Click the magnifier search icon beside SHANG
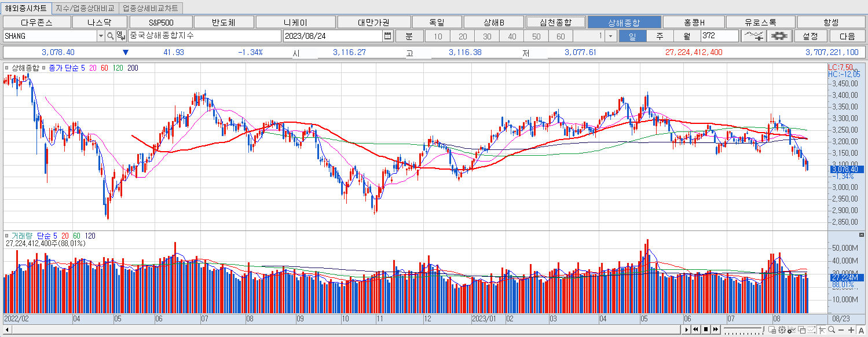Viewport: 868px width, 337px height. click(x=110, y=35)
